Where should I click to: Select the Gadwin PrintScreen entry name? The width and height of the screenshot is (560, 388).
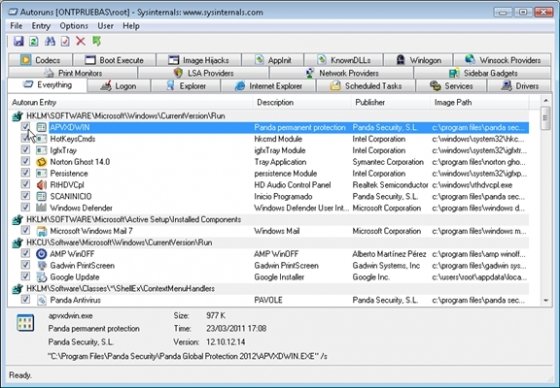[82, 265]
